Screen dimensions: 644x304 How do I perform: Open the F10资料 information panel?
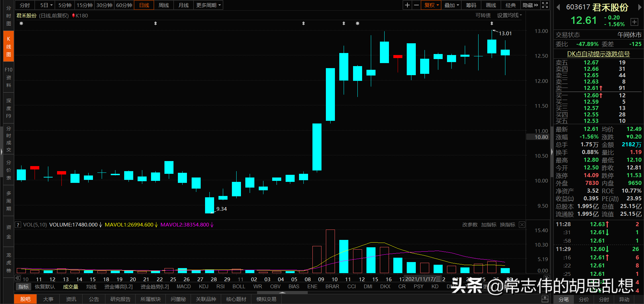point(8,77)
